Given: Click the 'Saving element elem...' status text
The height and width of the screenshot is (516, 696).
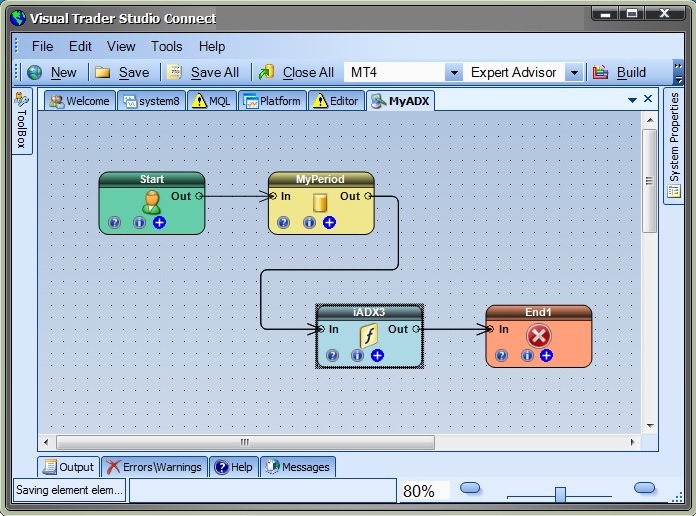Looking at the screenshot, I should point(69,490).
